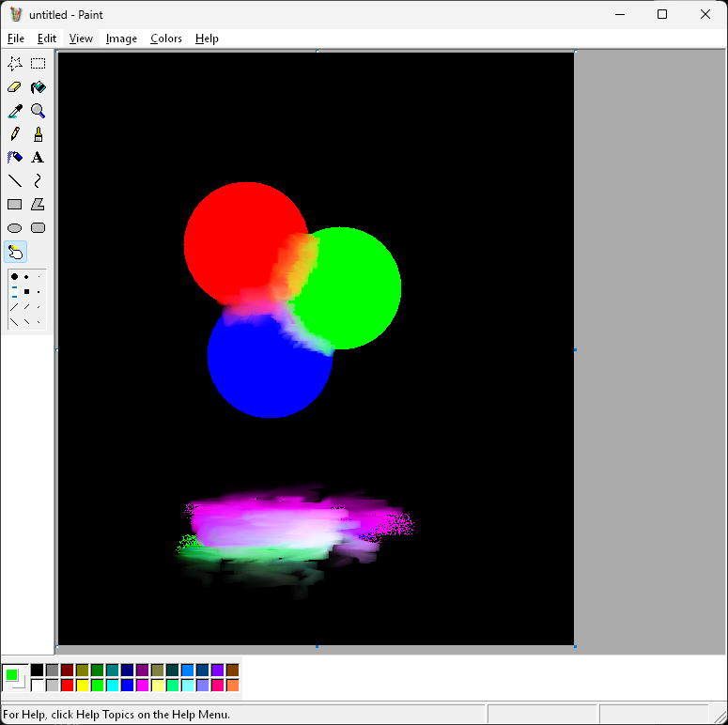Select the Polygon tool
The image size is (728, 725).
point(39,204)
